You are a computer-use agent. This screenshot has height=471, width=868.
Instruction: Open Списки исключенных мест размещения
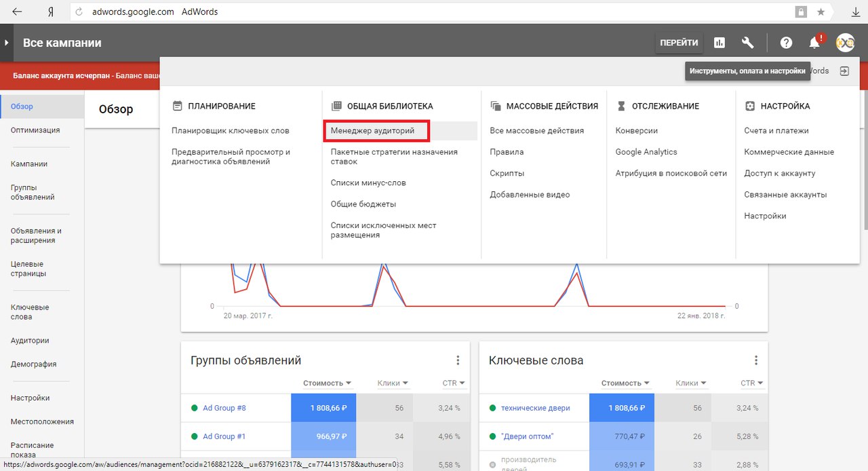pos(383,230)
